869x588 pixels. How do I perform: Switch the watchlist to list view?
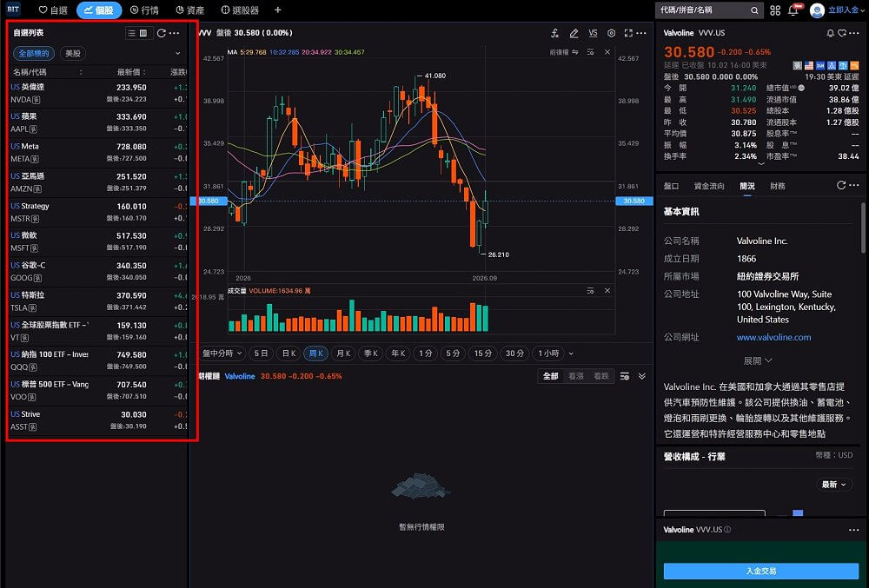tap(131, 33)
